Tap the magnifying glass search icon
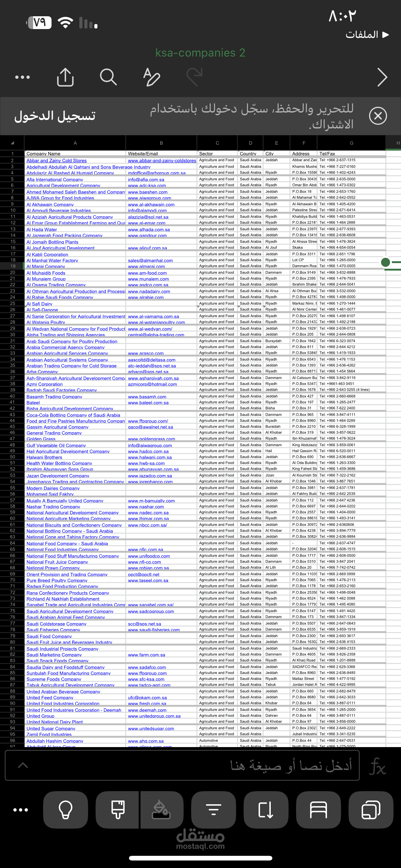Screen dimensions: 401x868 coord(108,77)
